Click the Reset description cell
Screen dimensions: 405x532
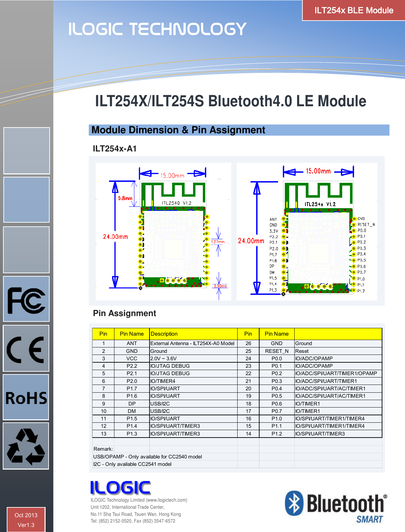[338, 351]
